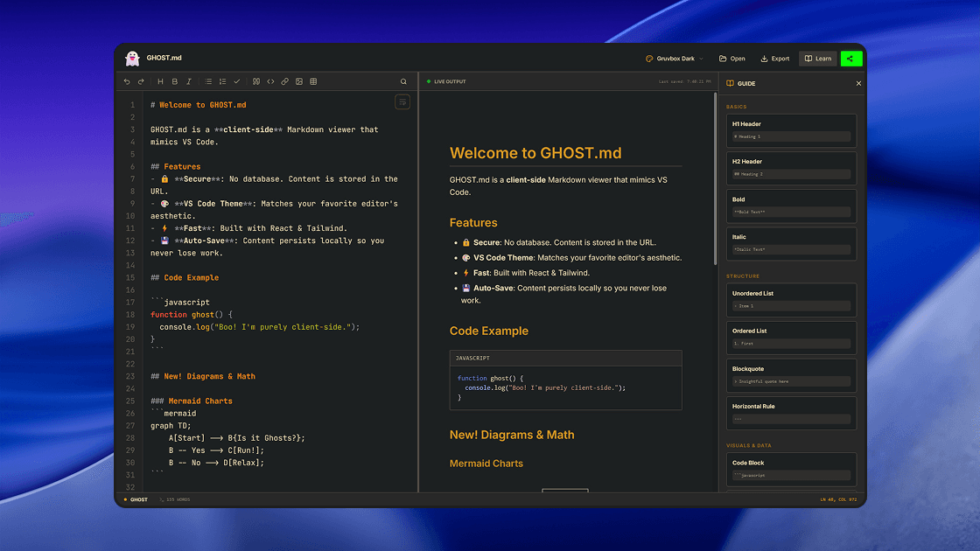
Task: Click the VISUALS & DATA section label
Action: pos(749,446)
